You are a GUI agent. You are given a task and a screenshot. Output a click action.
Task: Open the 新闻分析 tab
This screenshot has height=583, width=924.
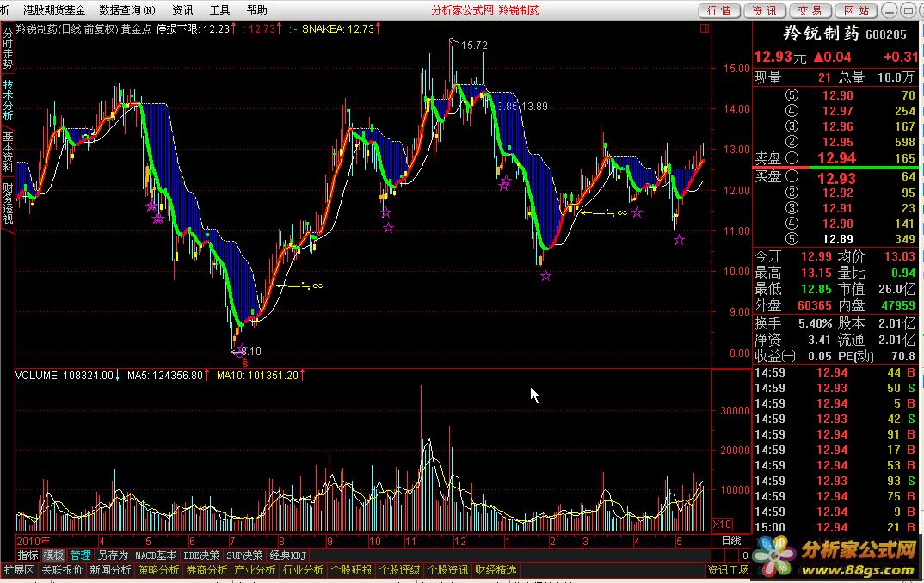point(110,570)
